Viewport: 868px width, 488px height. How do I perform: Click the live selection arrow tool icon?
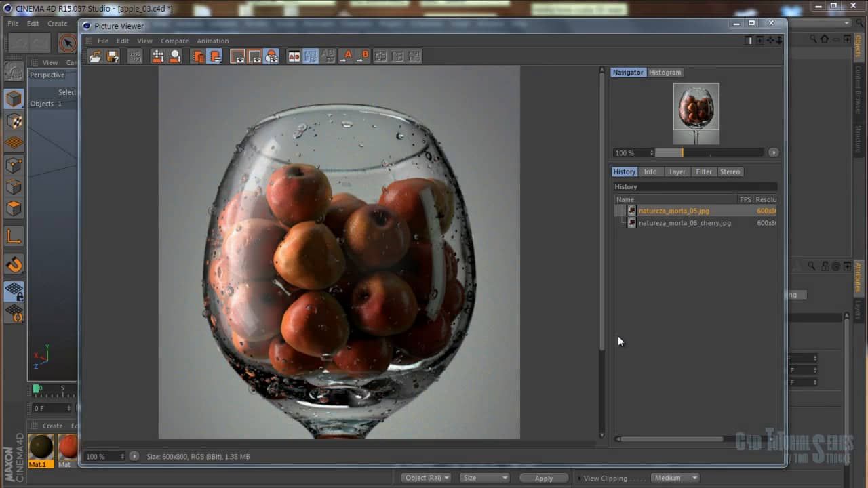67,43
